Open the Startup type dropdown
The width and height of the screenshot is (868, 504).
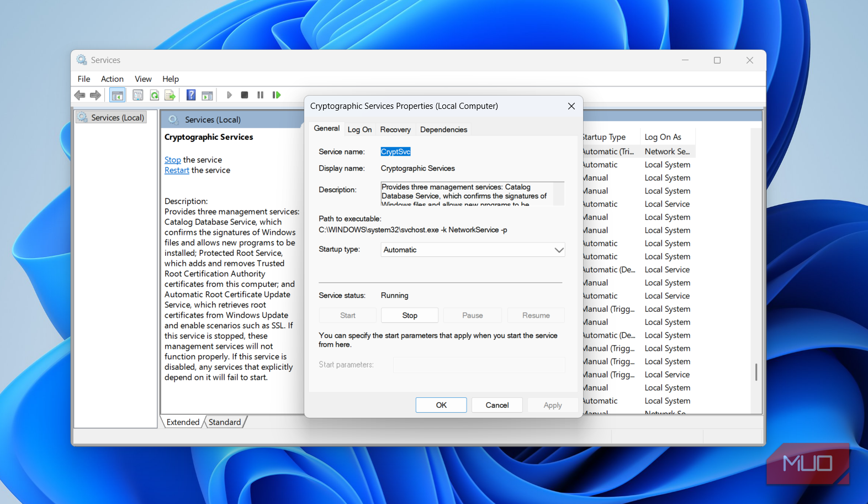coord(473,250)
